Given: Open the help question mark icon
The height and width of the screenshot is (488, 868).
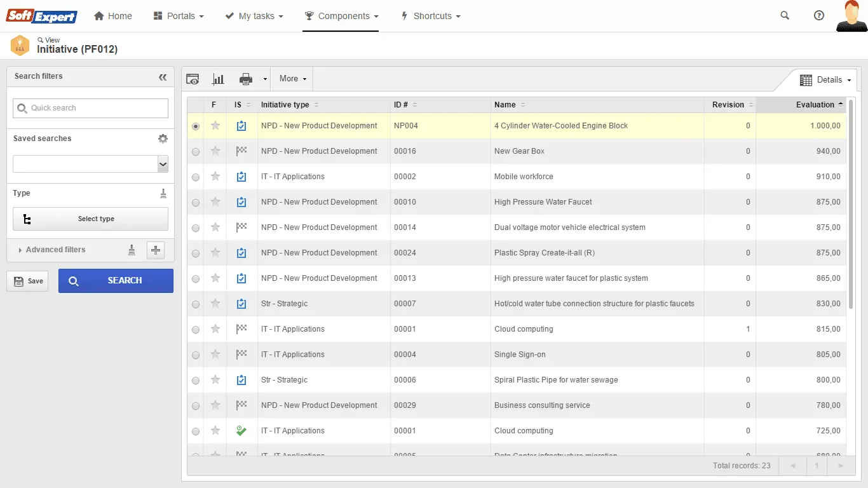Looking at the screenshot, I should click(x=819, y=16).
